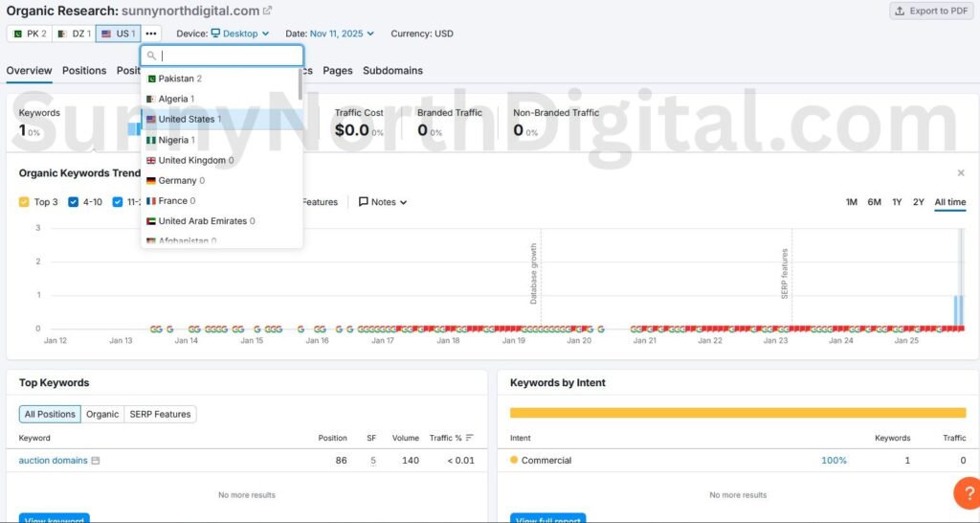The height and width of the screenshot is (523, 980).
Task: Sort by Traffic % column icon
Action: pos(470,438)
